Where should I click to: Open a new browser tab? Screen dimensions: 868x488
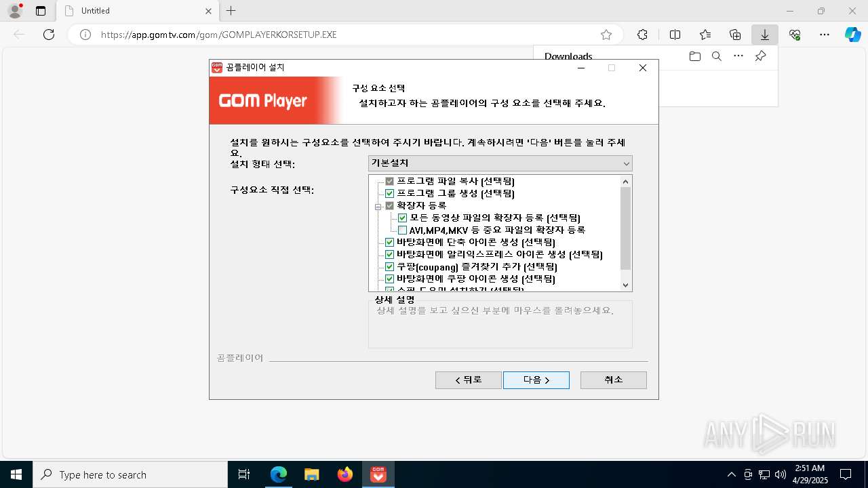pyautogui.click(x=231, y=11)
